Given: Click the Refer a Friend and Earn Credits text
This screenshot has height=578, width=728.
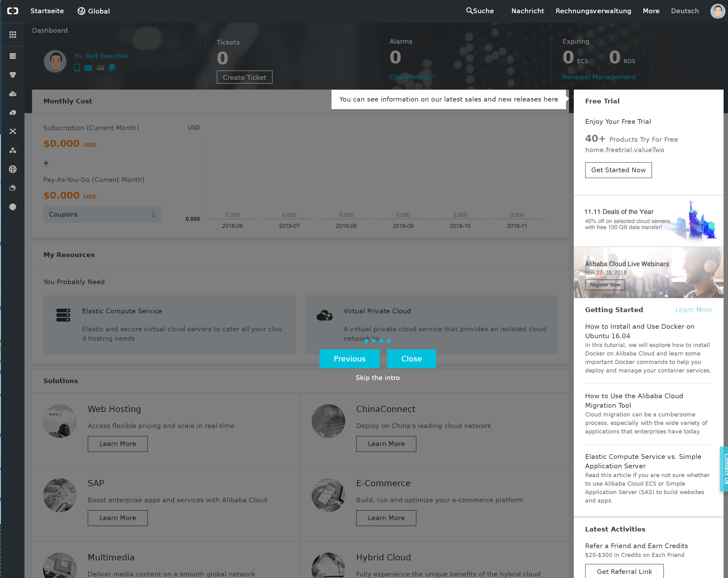Looking at the screenshot, I should click(636, 546).
